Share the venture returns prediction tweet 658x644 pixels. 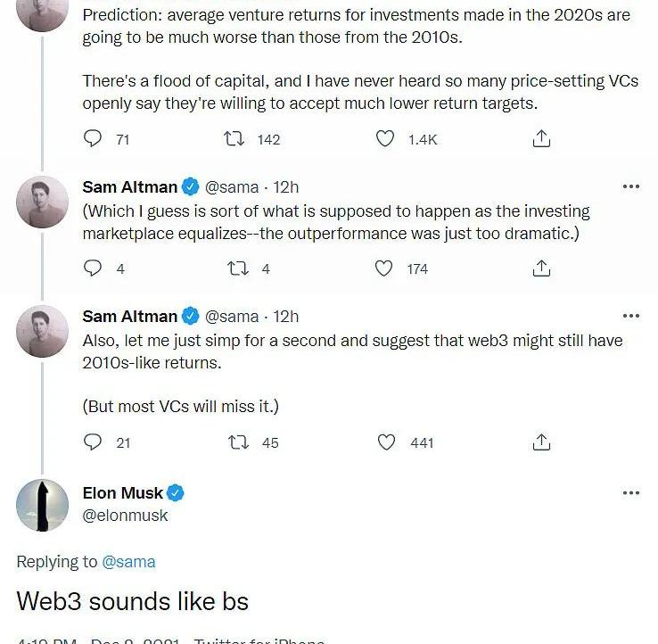tap(541, 138)
